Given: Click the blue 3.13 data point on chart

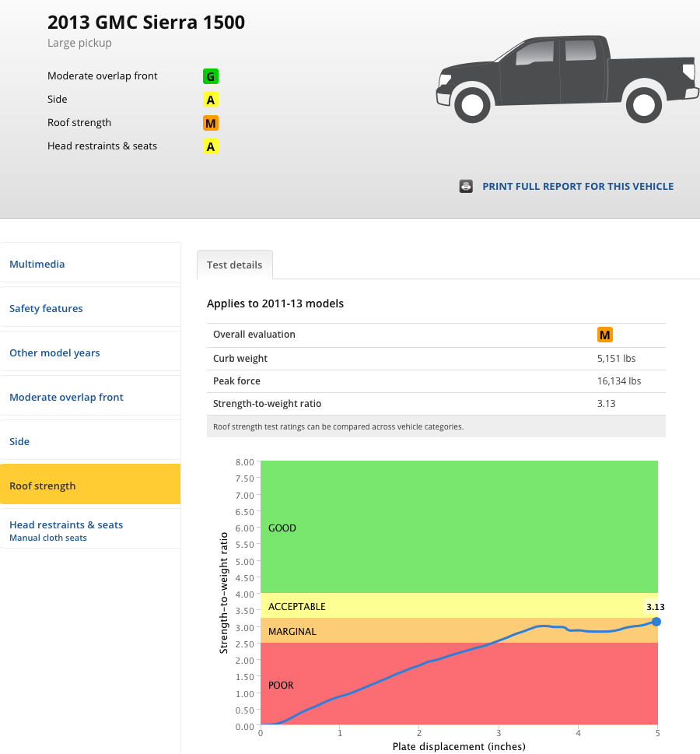Looking at the screenshot, I should coord(656,622).
